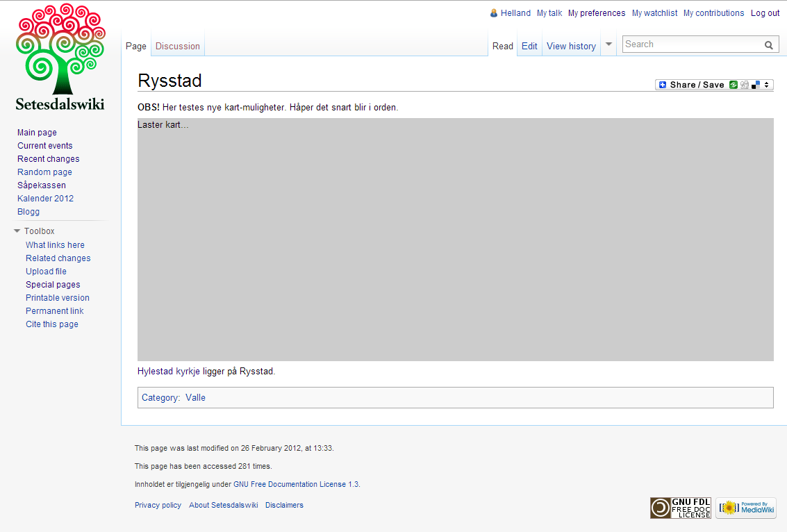Collapse the Toolbox sidebar section

tap(17, 231)
